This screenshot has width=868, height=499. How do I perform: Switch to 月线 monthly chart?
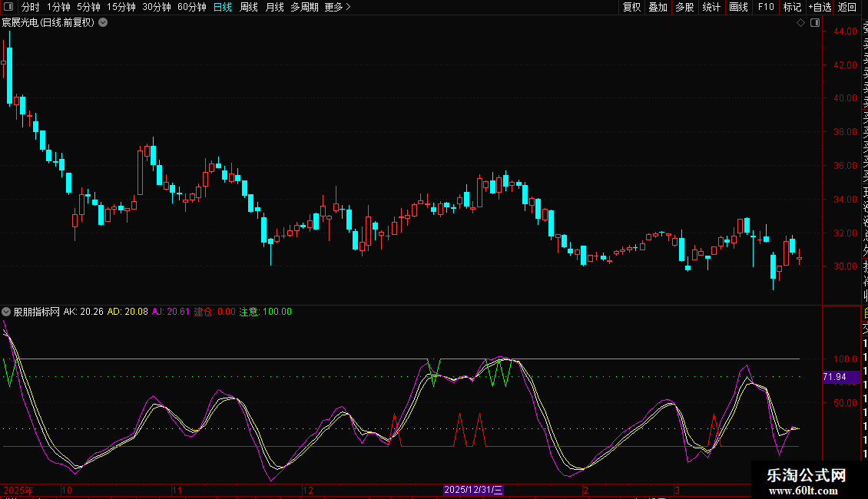(274, 7)
